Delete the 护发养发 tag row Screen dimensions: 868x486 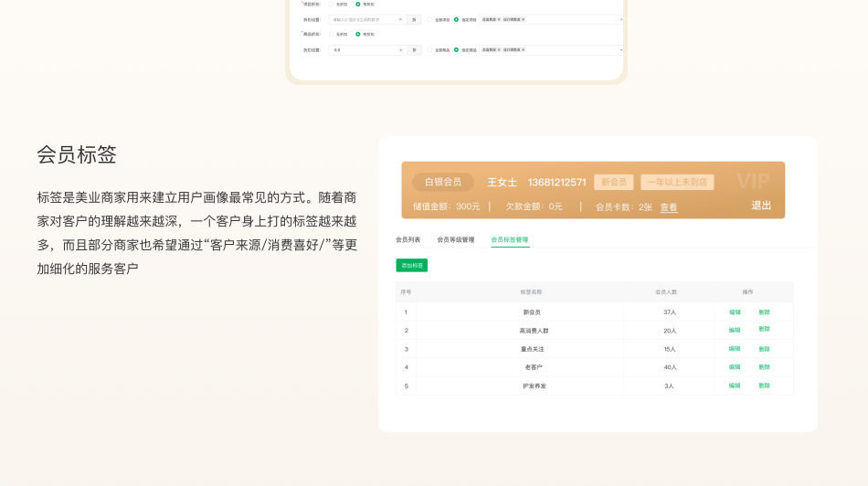pos(764,386)
